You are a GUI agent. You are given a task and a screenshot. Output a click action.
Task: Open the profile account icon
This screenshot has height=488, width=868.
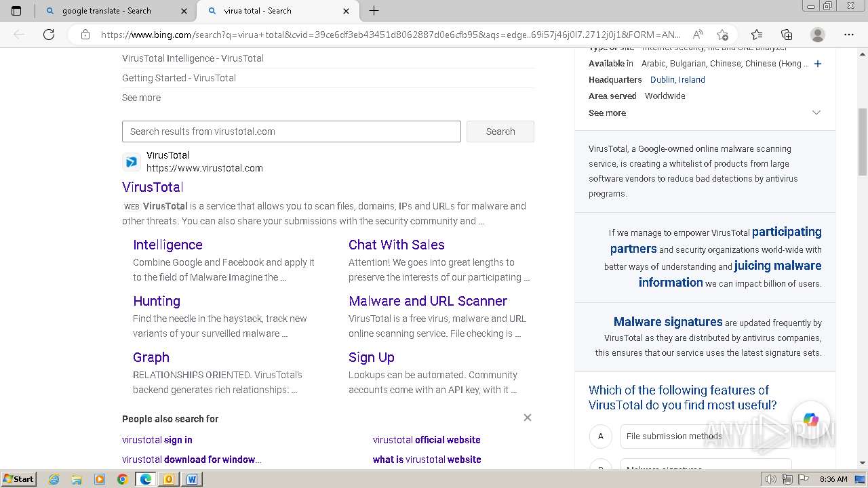point(818,35)
